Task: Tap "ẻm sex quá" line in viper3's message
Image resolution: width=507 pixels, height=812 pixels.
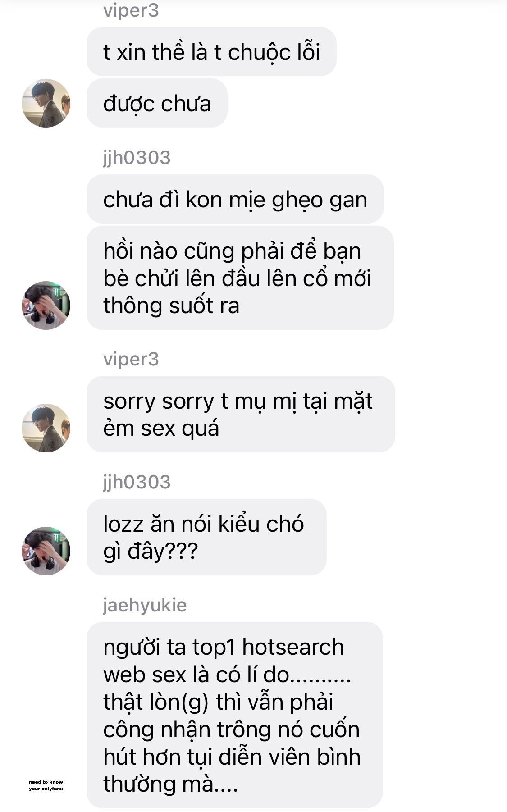Action: (161, 428)
